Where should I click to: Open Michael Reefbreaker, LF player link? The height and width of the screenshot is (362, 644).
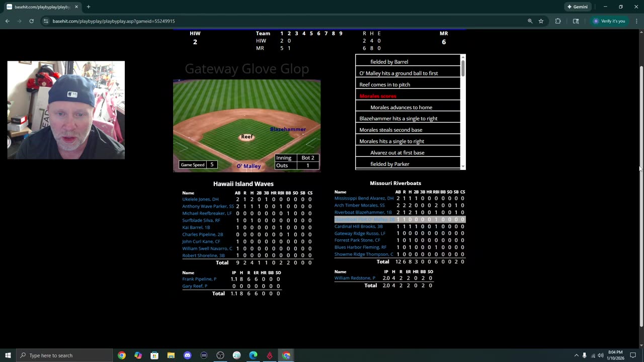pos(207,213)
